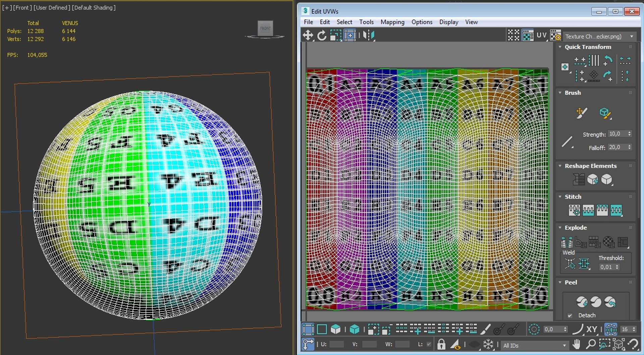Select the Zoom Region tool

tap(604, 344)
